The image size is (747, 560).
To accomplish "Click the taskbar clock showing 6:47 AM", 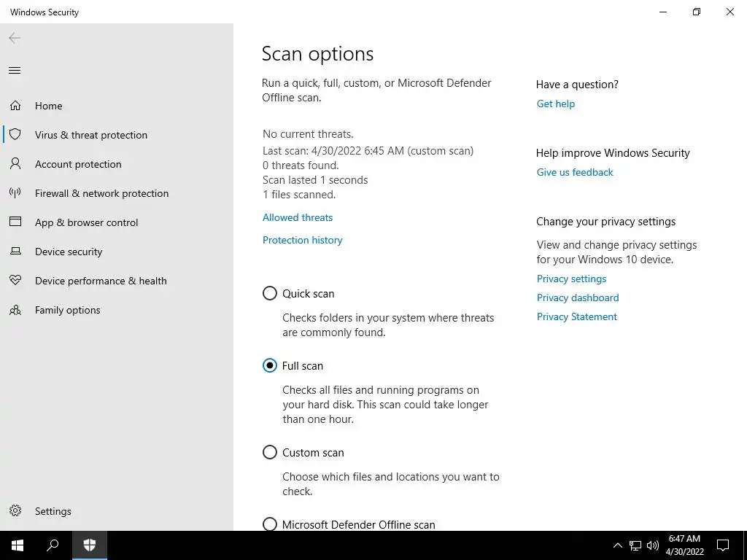I will click(x=684, y=545).
